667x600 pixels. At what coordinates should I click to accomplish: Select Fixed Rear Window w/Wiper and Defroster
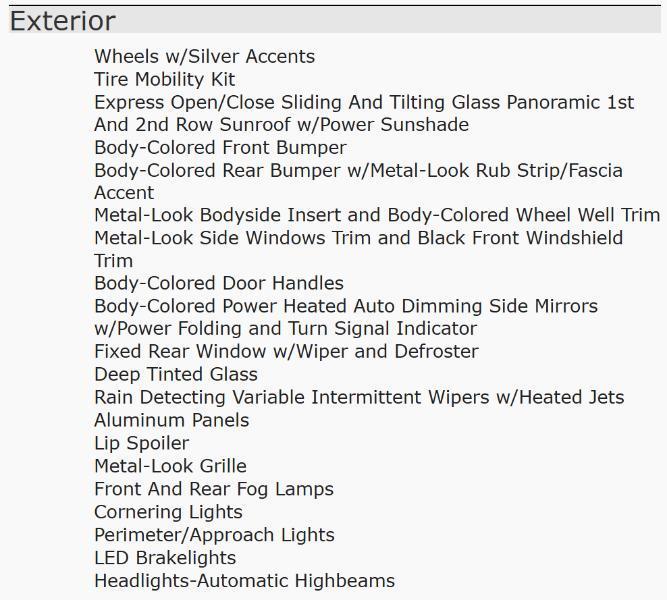pos(286,352)
